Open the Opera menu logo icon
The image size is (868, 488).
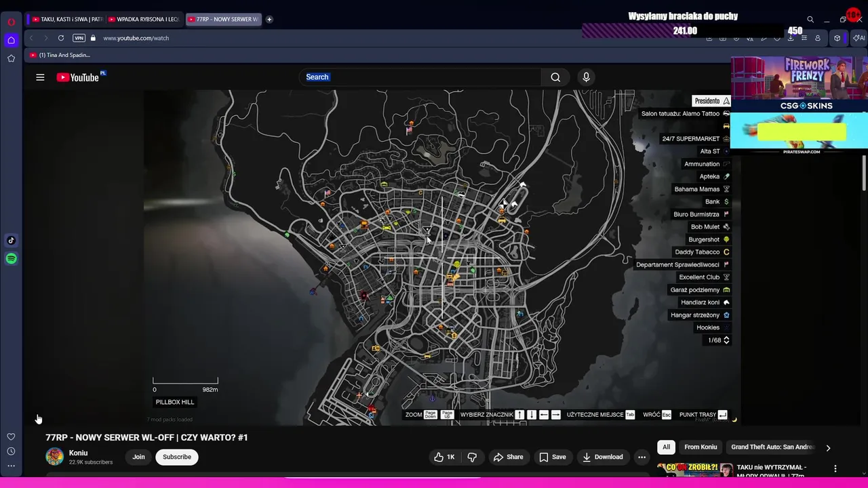coord(11,22)
